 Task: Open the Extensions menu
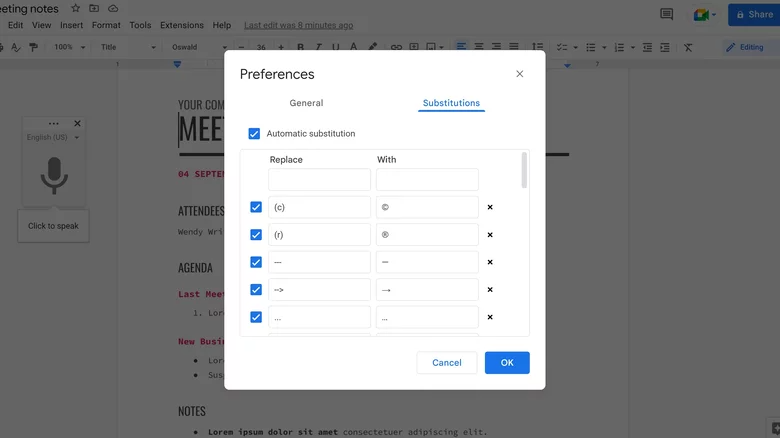pyautogui.click(x=182, y=25)
